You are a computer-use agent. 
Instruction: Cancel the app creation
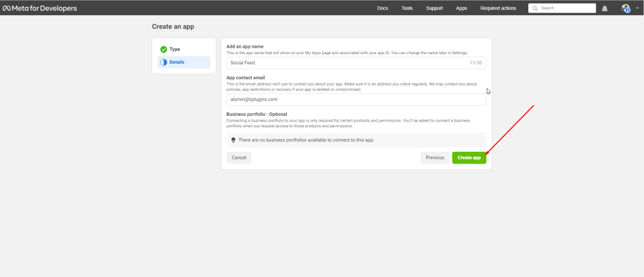[x=239, y=157]
